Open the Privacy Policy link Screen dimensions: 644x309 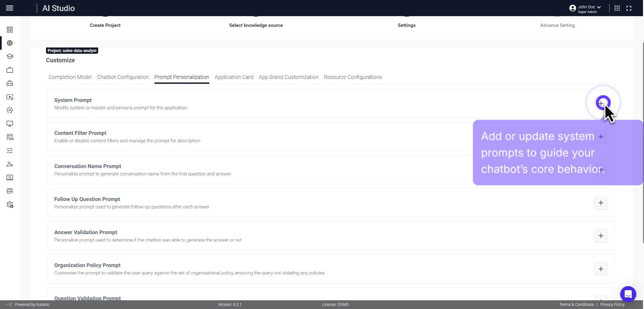click(612, 305)
